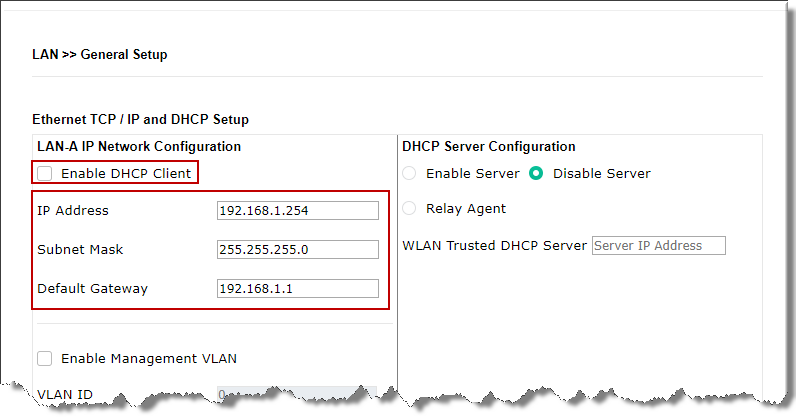Click the Ethernet TCP / IP and DHCP Setup heading
The image size is (796, 417).
click(x=140, y=119)
